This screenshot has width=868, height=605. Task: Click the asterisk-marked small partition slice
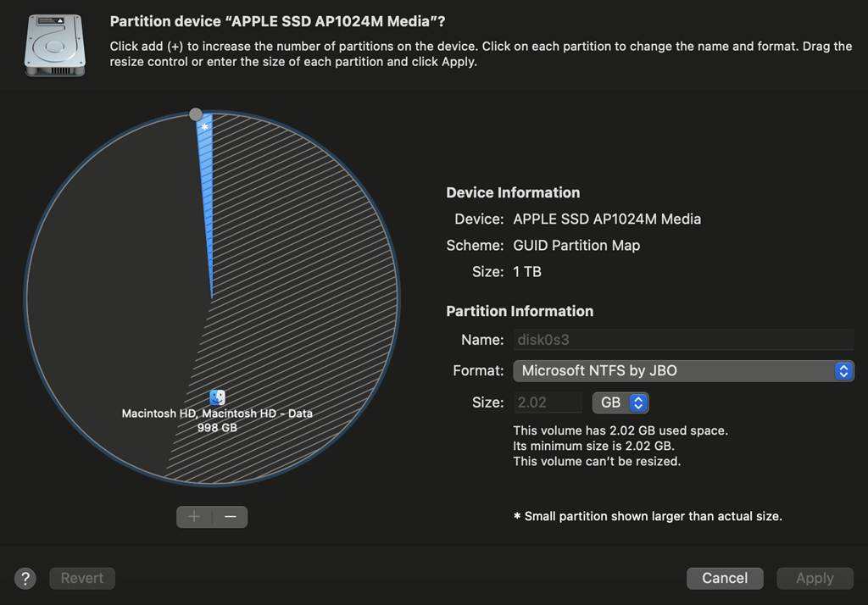pos(204,127)
